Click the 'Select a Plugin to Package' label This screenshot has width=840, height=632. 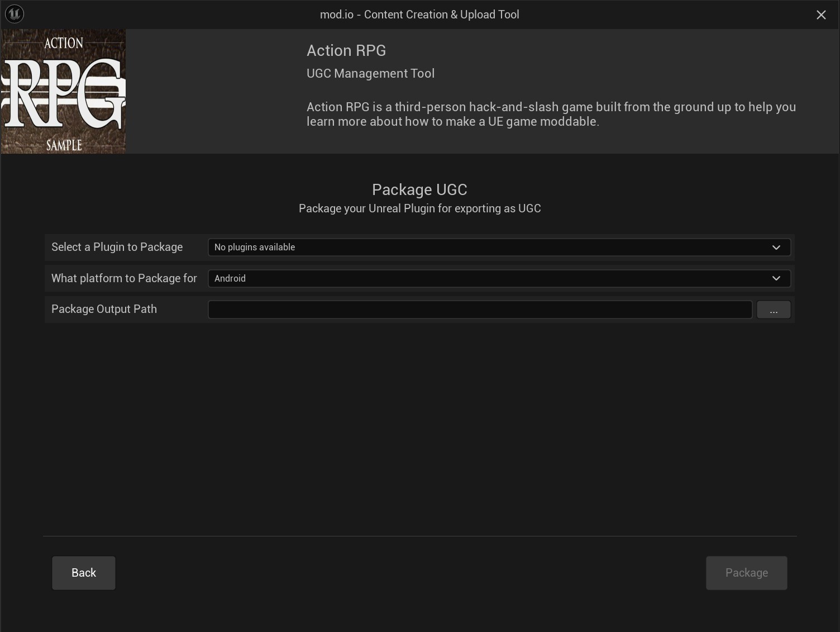pos(117,246)
